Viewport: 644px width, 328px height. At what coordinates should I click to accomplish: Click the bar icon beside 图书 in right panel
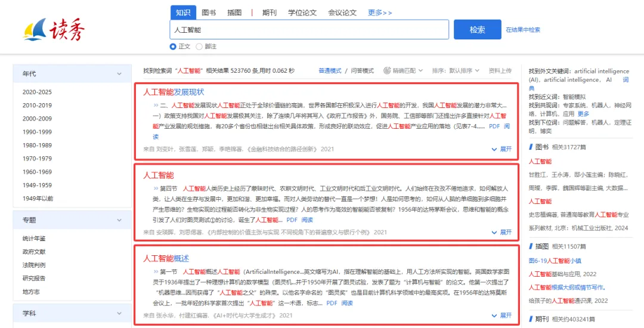click(530, 146)
